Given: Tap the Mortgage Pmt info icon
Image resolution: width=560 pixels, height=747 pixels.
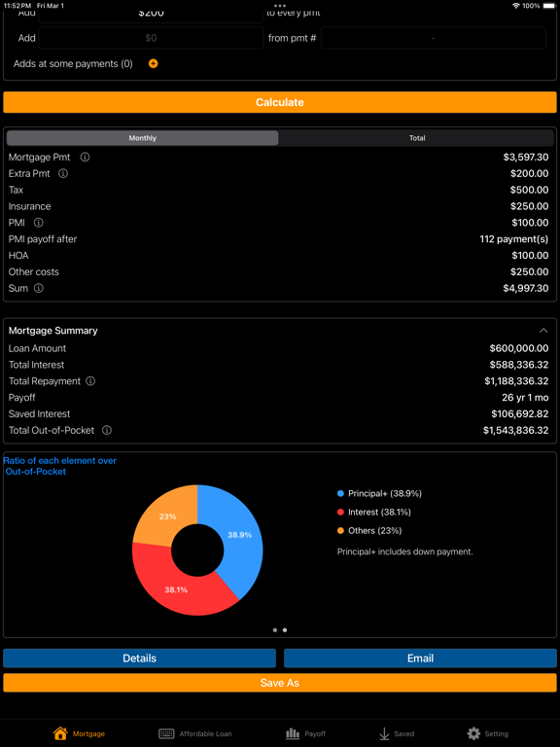Looking at the screenshot, I should point(85,157).
